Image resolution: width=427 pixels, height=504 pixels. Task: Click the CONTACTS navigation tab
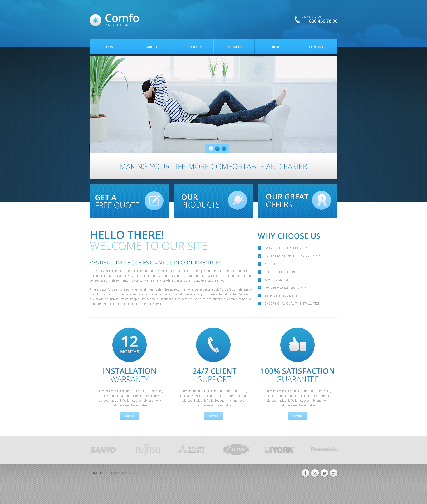316,47
